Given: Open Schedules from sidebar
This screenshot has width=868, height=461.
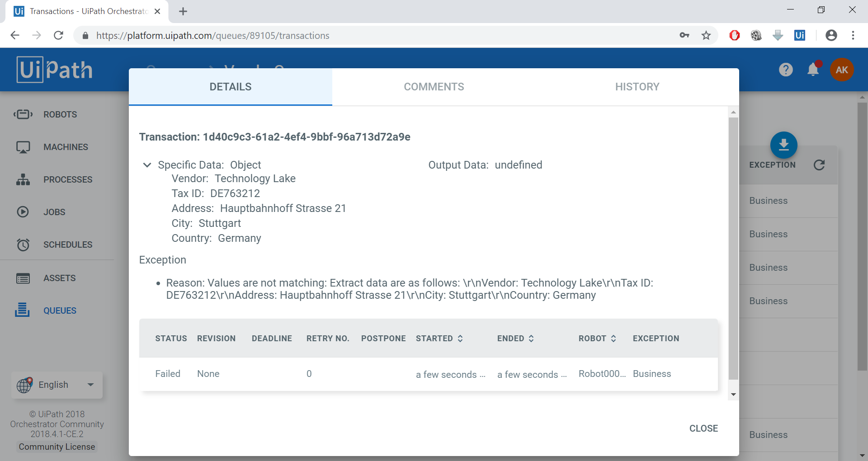Looking at the screenshot, I should click(57, 245).
